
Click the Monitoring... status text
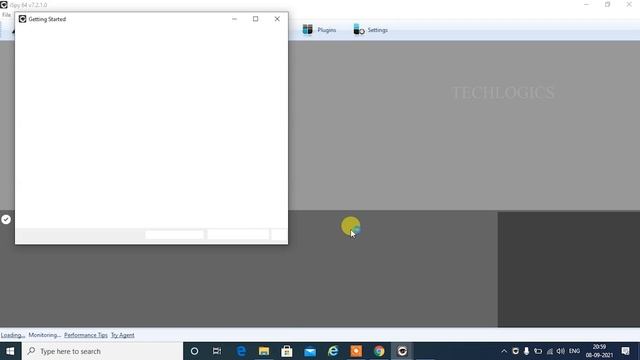click(x=44, y=335)
